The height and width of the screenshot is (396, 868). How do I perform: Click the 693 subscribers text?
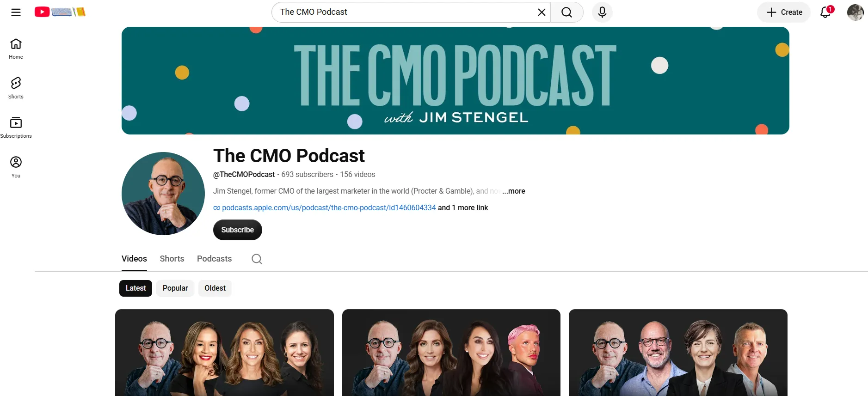point(307,175)
